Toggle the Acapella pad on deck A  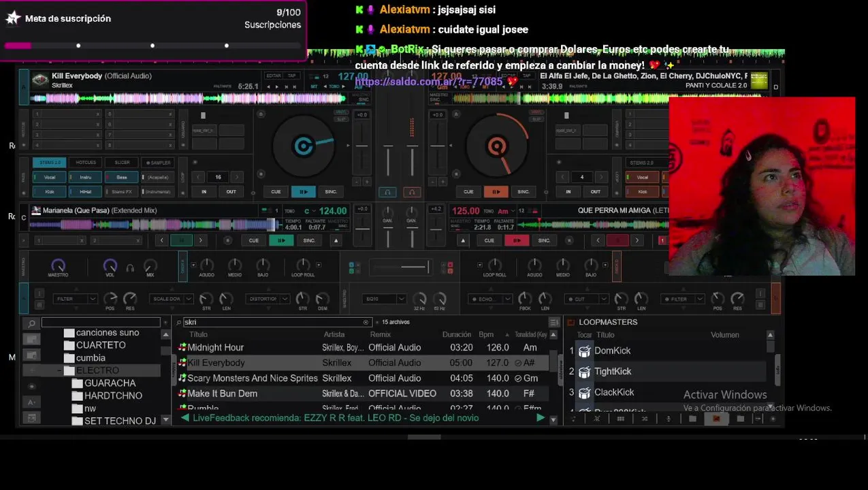[x=157, y=178]
